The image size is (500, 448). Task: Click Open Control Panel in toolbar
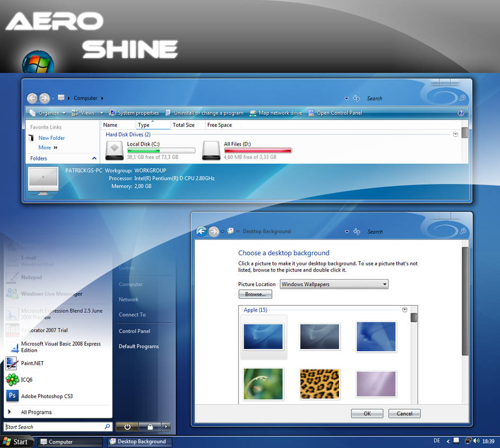pos(335,113)
